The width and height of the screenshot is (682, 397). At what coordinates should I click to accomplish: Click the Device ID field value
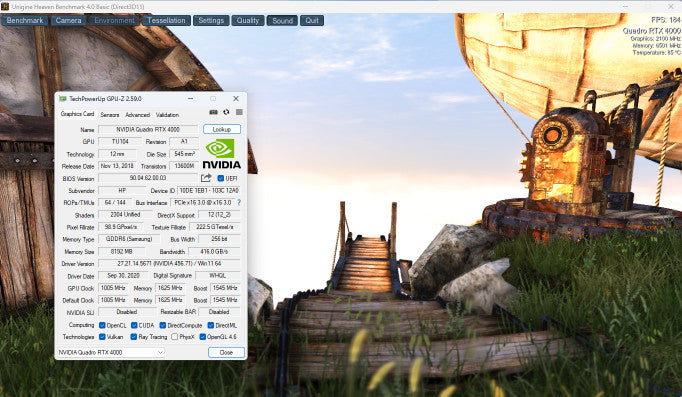[209, 190]
